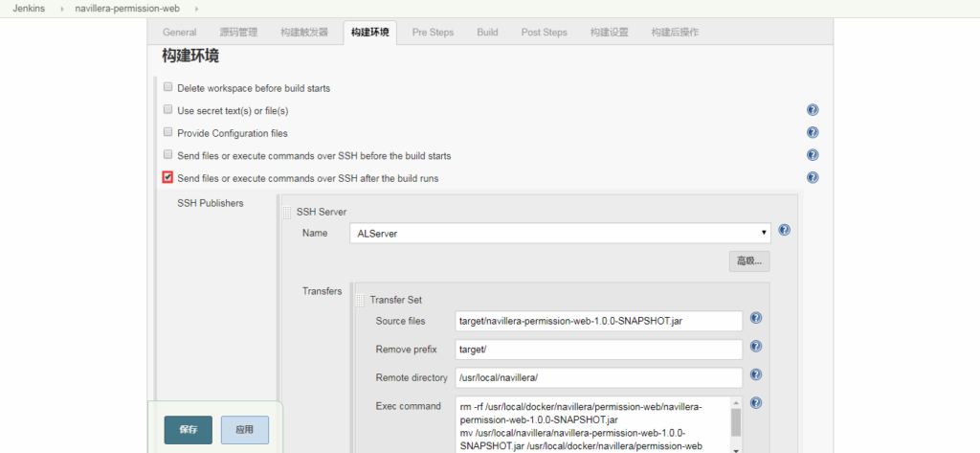
Task: Enable Delete workspace before build starts
Action: [x=168, y=87]
